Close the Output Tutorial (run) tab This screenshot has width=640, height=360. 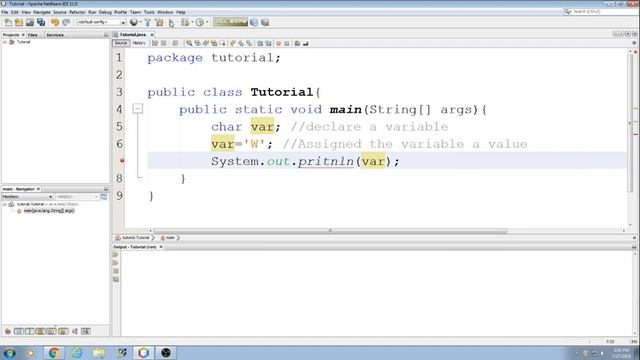[x=161, y=247]
